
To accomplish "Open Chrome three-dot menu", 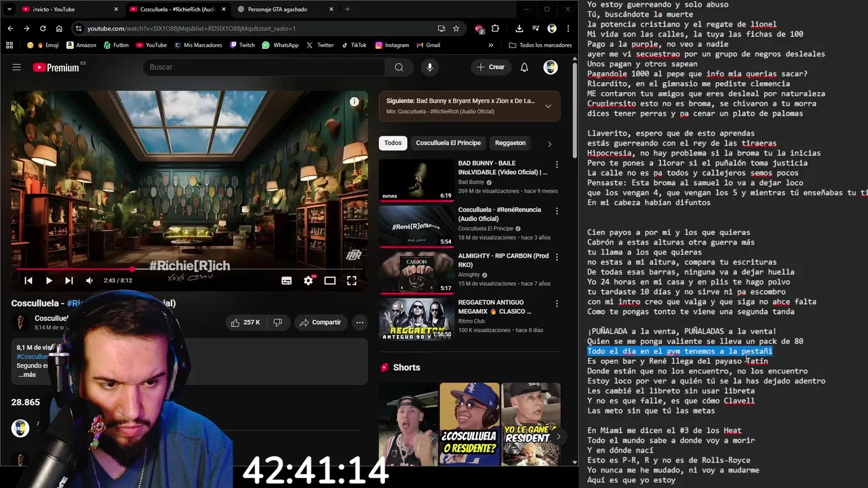I will (568, 28).
